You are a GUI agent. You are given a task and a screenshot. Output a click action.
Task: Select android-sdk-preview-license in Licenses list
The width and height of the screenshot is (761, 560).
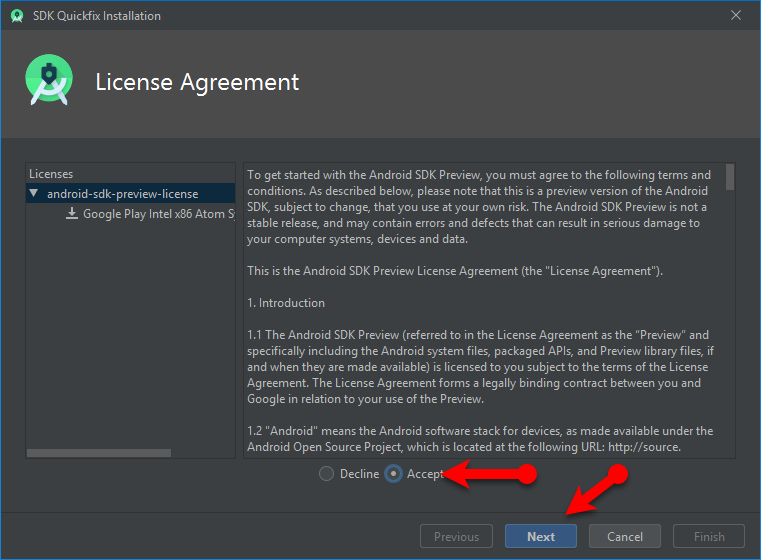click(x=122, y=194)
